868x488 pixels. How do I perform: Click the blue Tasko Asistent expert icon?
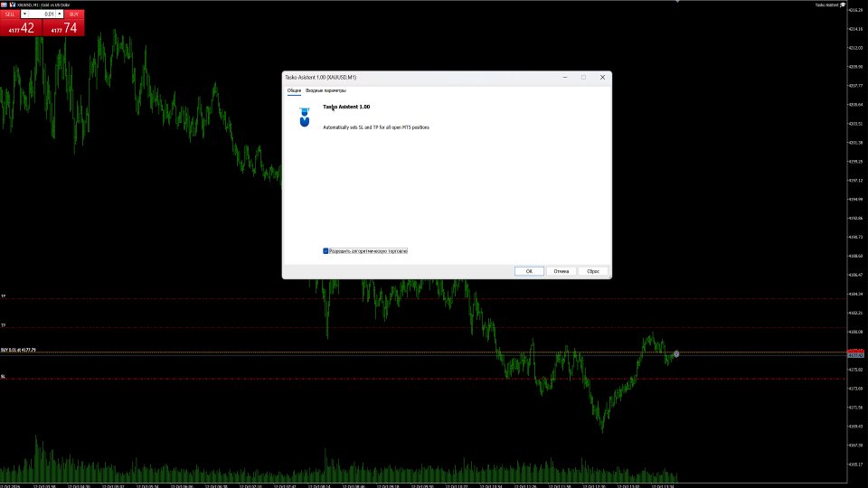[305, 117]
